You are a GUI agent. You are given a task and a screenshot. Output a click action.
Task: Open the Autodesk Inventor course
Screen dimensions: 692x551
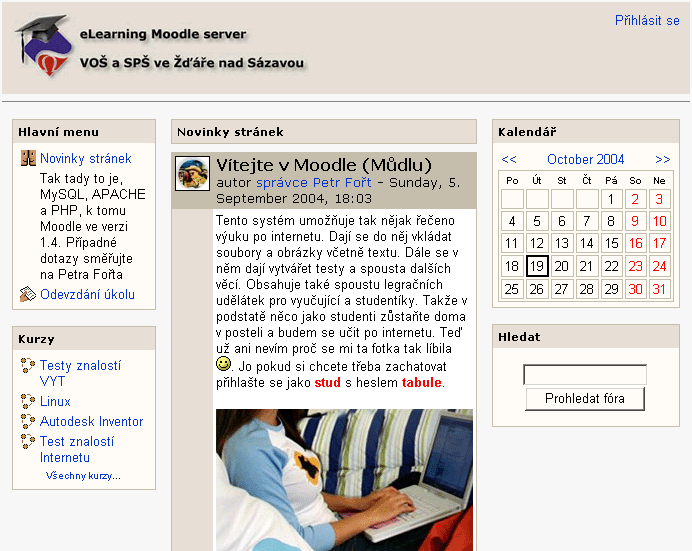click(x=91, y=421)
